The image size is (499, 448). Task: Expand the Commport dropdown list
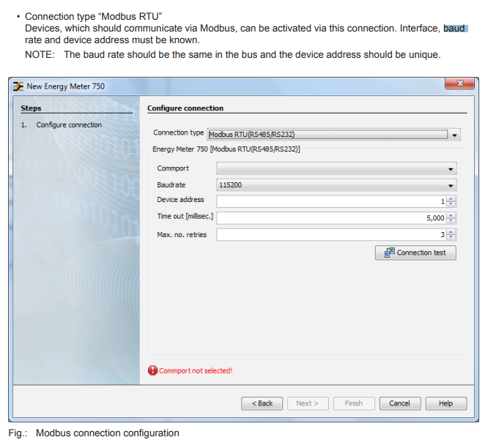(451, 168)
